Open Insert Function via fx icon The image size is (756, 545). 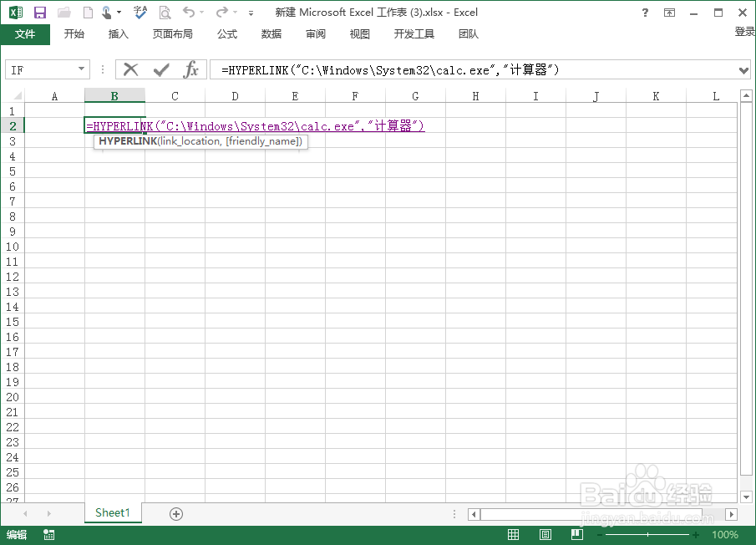click(191, 69)
